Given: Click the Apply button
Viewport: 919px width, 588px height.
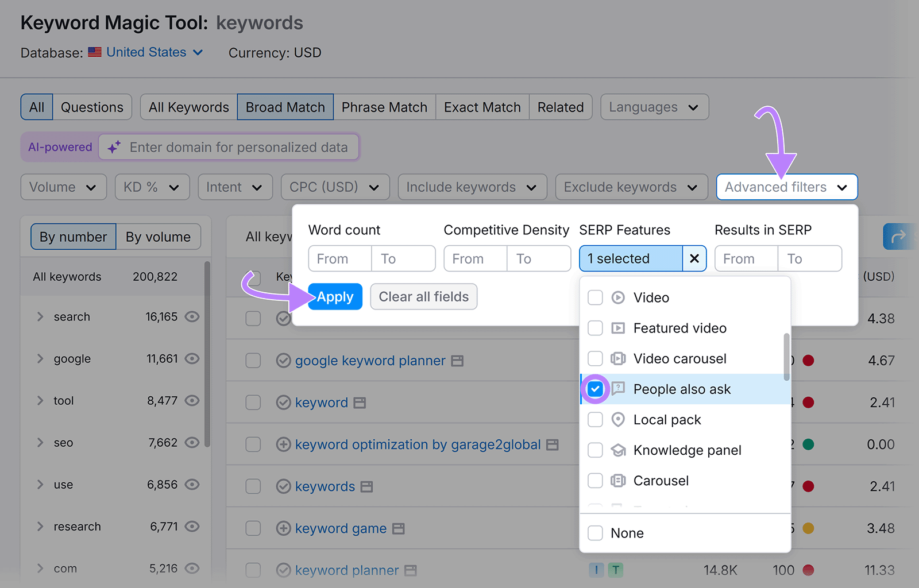Looking at the screenshot, I should pyautogui.click(x=335, y=296).
